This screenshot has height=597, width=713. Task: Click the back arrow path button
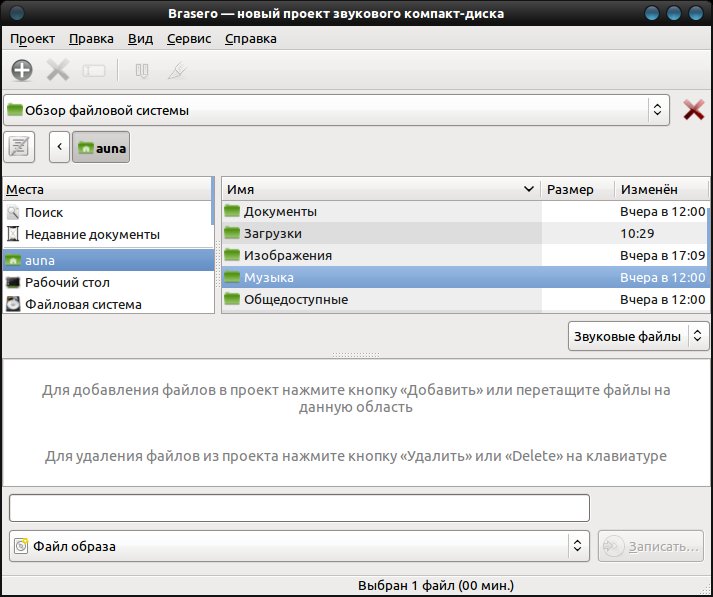click(60, 147)
